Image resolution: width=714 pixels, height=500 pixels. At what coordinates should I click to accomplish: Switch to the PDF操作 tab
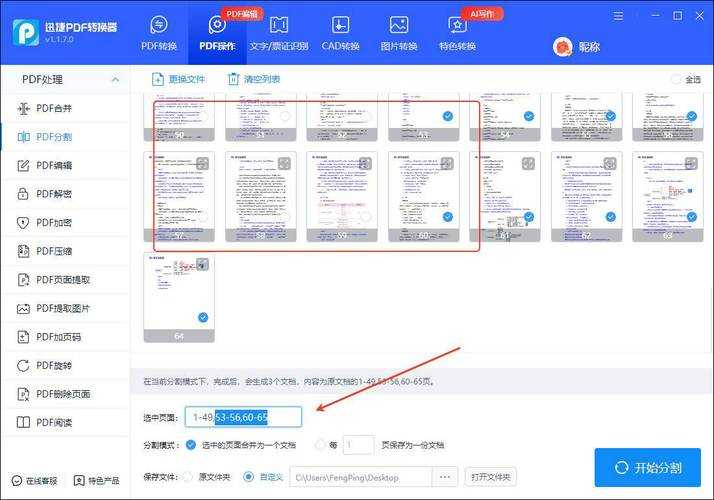[217, 33]
